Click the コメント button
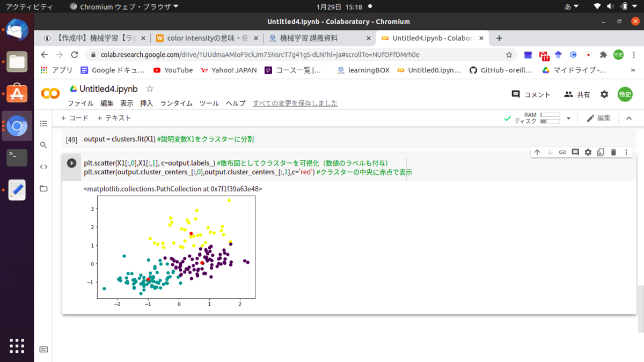The height and width of the screenshot is (362, 644). click(x=531, y=94)
